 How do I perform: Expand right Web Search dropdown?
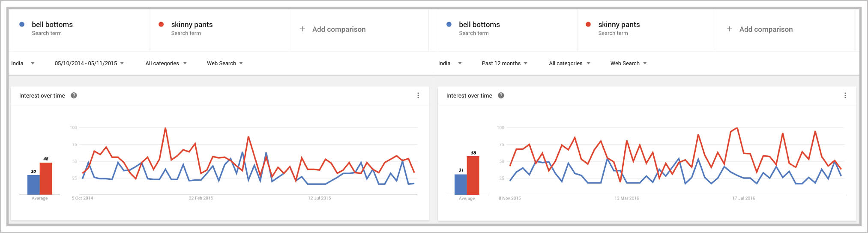(x=628, y=63)
